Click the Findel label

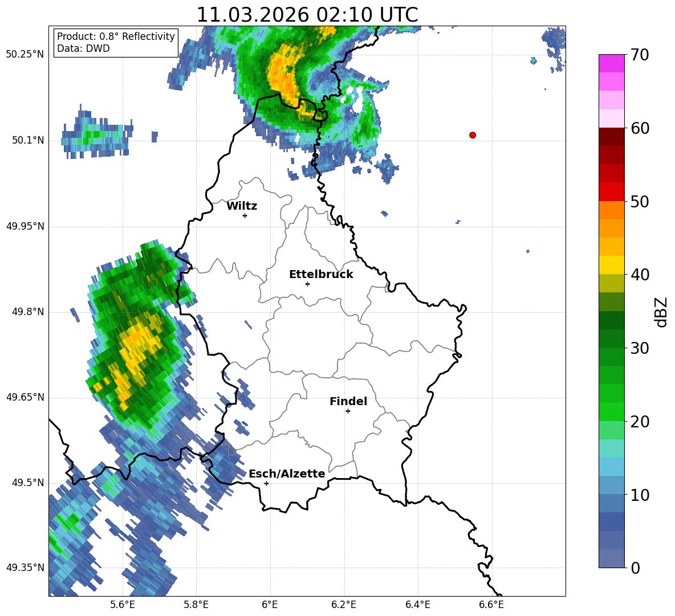point(348,401)
